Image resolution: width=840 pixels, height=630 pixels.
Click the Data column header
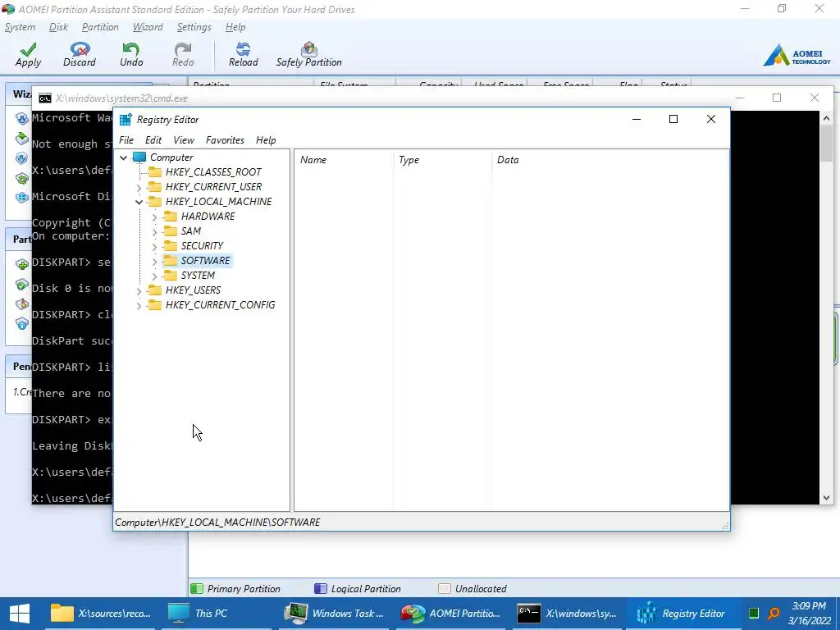pos(609,160)
